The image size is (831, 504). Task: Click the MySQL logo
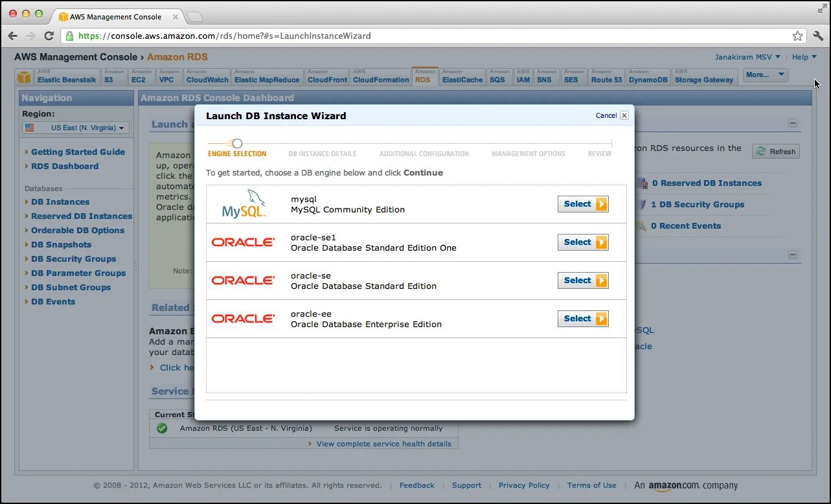(244, 203)
